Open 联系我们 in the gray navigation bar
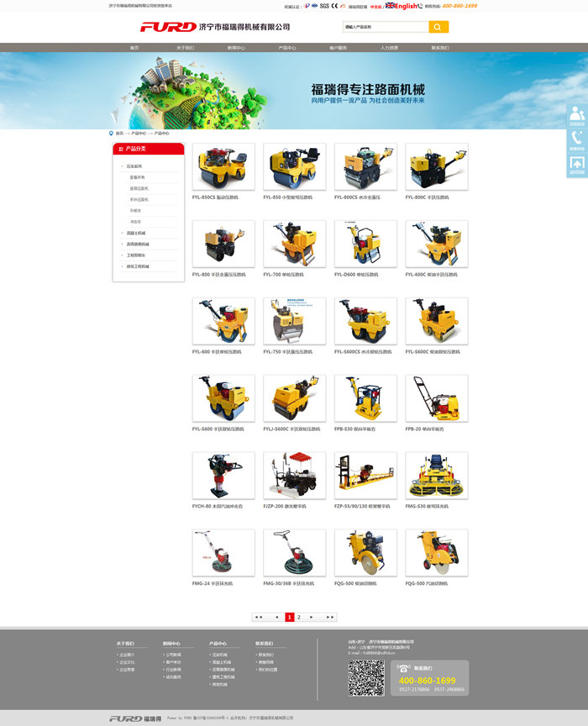 (440, 48)
